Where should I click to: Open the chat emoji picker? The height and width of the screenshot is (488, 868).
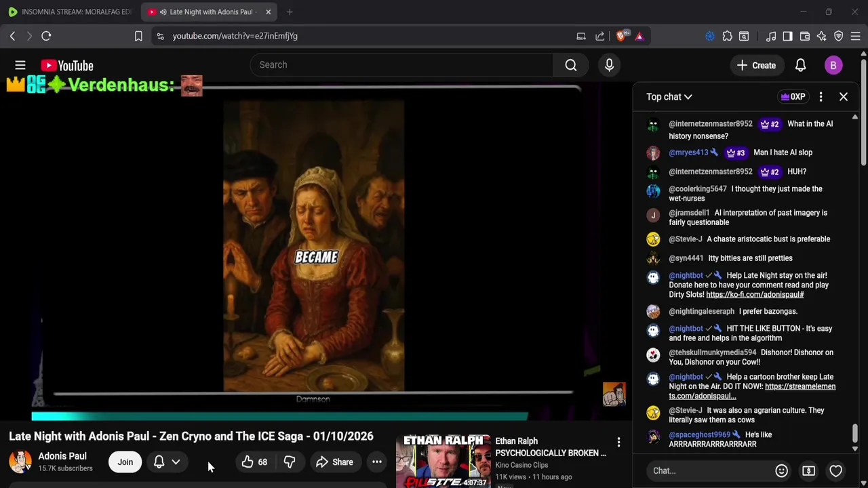click(x=781, y=470)
